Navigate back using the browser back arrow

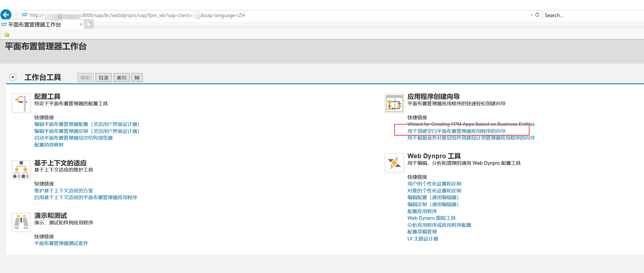[6, 14]
